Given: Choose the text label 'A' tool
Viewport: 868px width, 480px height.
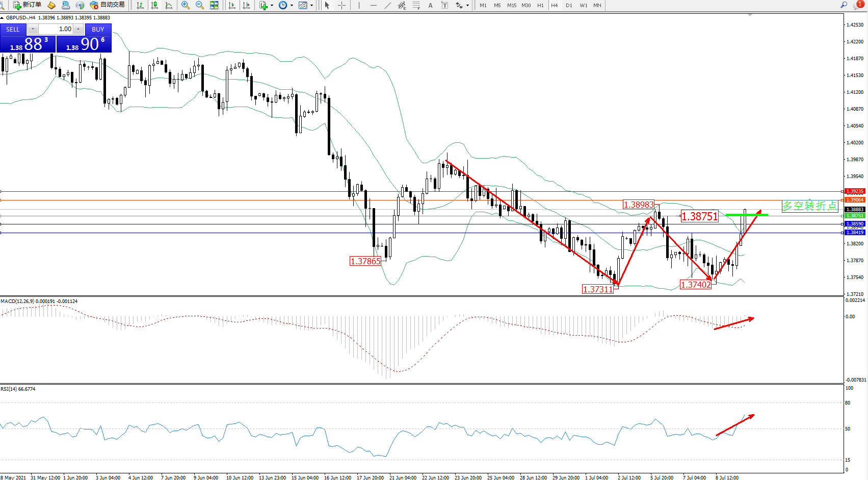Looking at the screenshot, I should tap(430, 5).
